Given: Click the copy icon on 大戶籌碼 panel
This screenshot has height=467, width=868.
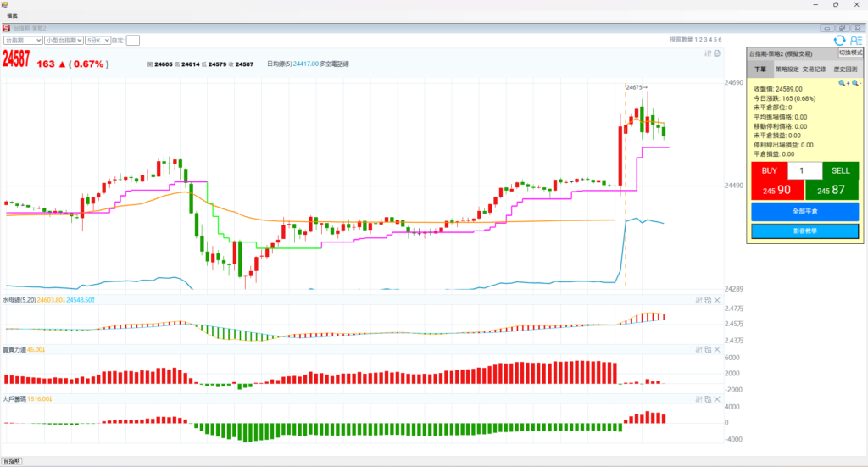Looking at the screenshot, I should (x=708, y=398).
